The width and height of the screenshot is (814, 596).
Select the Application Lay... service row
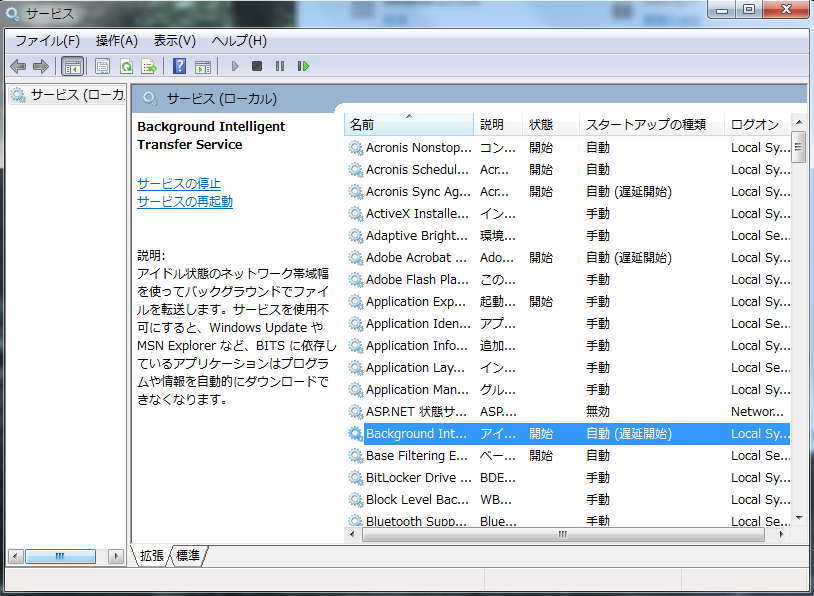568,368
